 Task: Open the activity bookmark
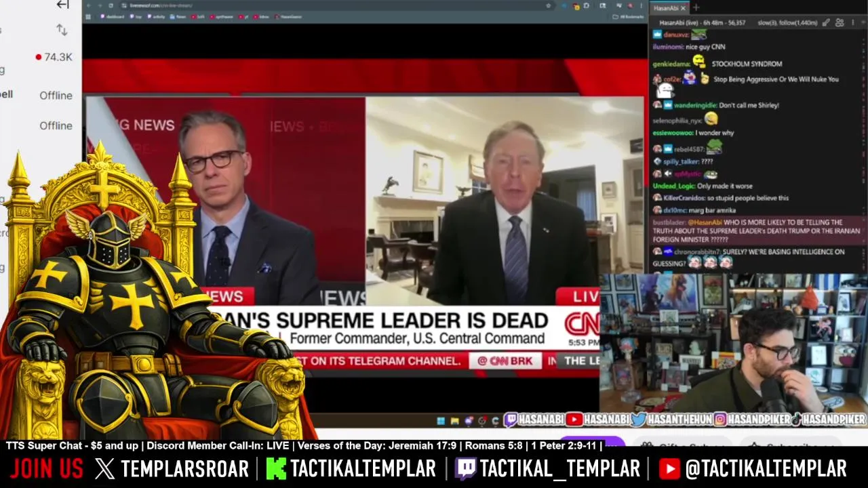[156, 16]
